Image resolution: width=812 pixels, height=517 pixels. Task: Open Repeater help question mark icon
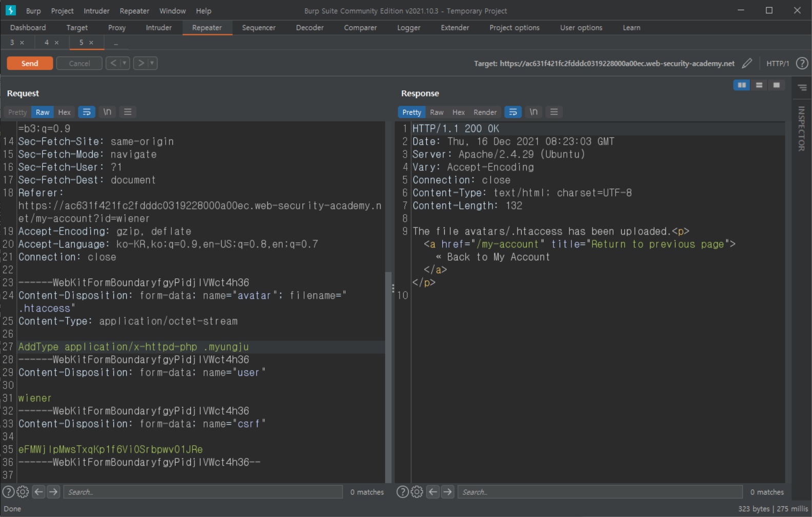802,63
